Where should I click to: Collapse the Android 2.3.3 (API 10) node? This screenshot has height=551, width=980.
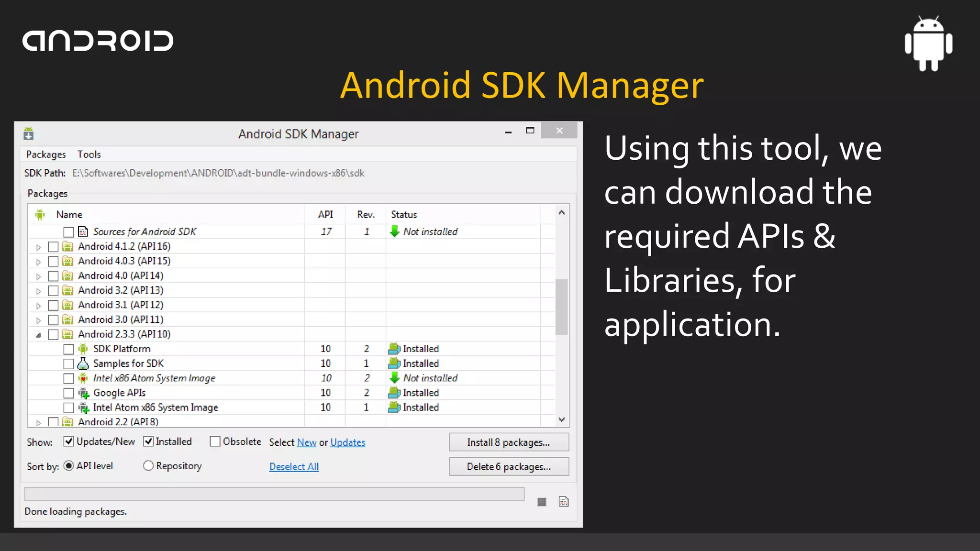(x=39, y=335)
